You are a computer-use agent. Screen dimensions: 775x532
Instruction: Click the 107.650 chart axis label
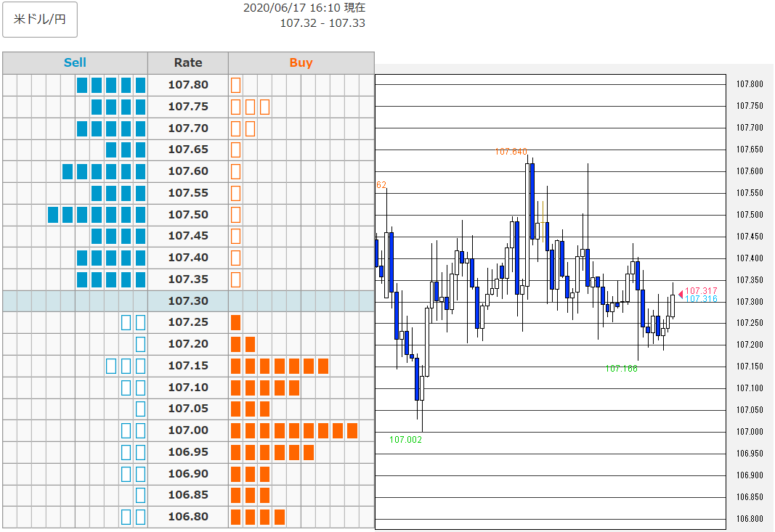(750, 150)
